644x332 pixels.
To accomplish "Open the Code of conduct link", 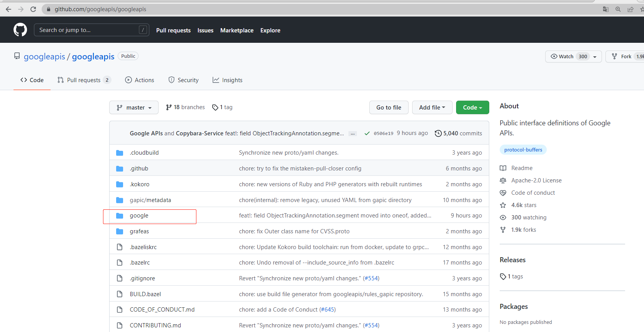I will [x=533, y=193].
